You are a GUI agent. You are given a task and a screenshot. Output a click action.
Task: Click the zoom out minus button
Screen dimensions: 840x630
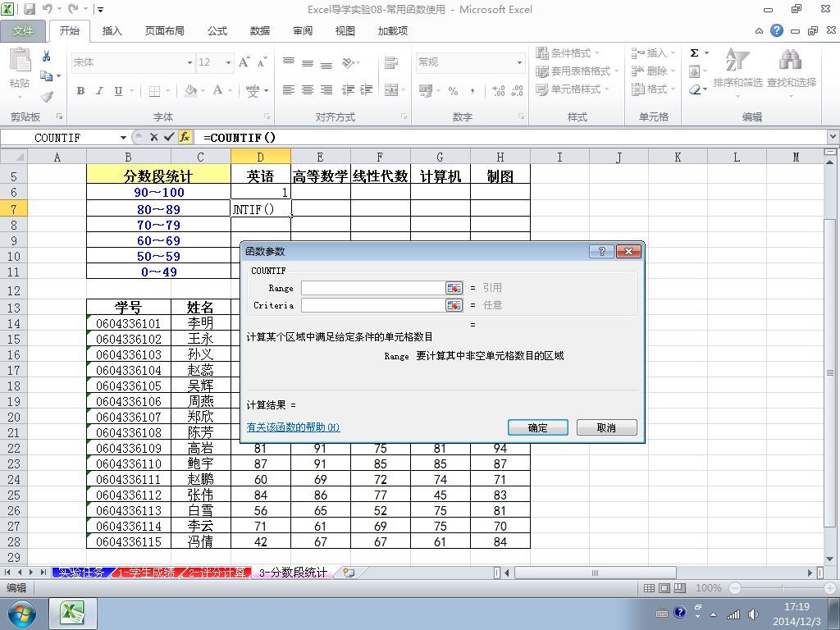tap(735, 588)
